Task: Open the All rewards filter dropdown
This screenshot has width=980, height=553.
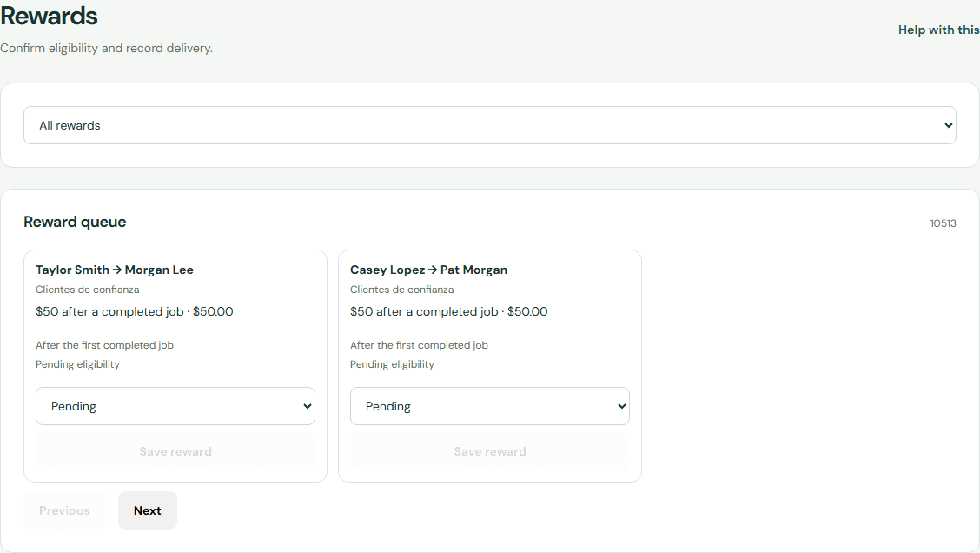Action: [x=489, y=125]
